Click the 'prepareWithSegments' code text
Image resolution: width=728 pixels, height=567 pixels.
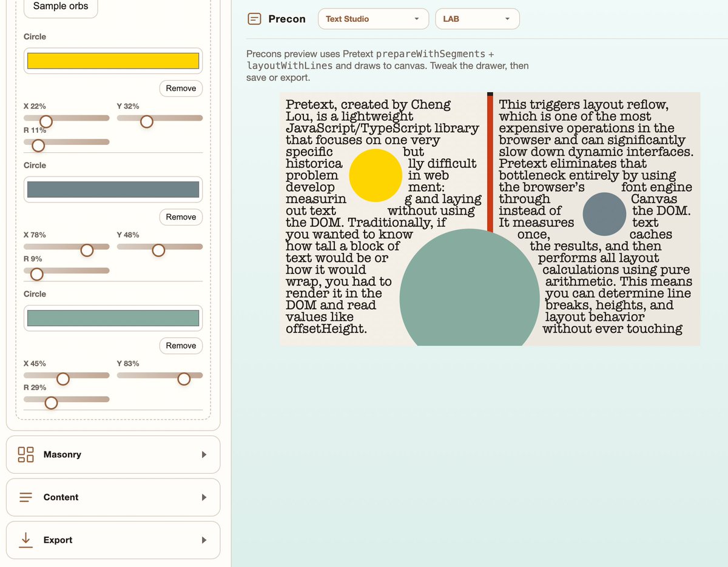(431, 54)
